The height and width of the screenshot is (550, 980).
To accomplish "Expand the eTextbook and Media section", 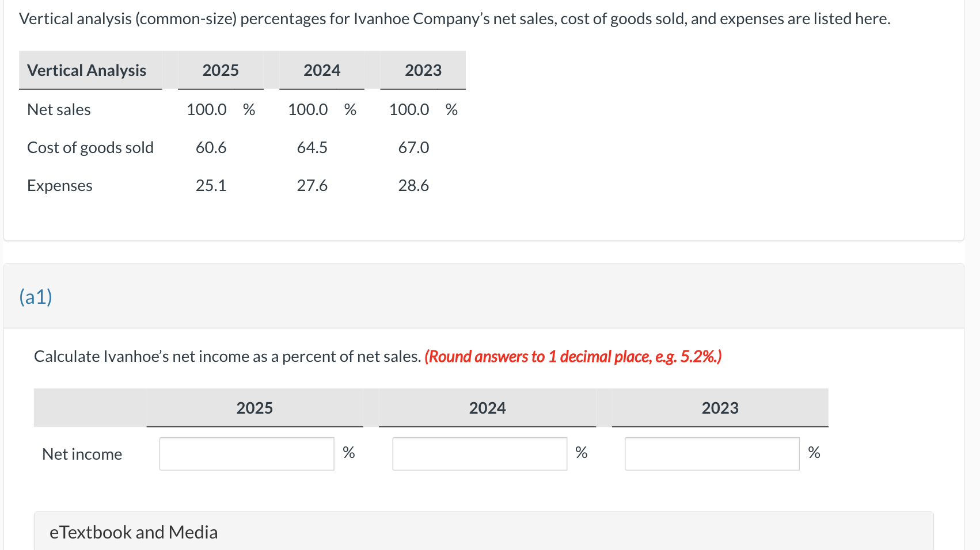I will tap(133, 532).
